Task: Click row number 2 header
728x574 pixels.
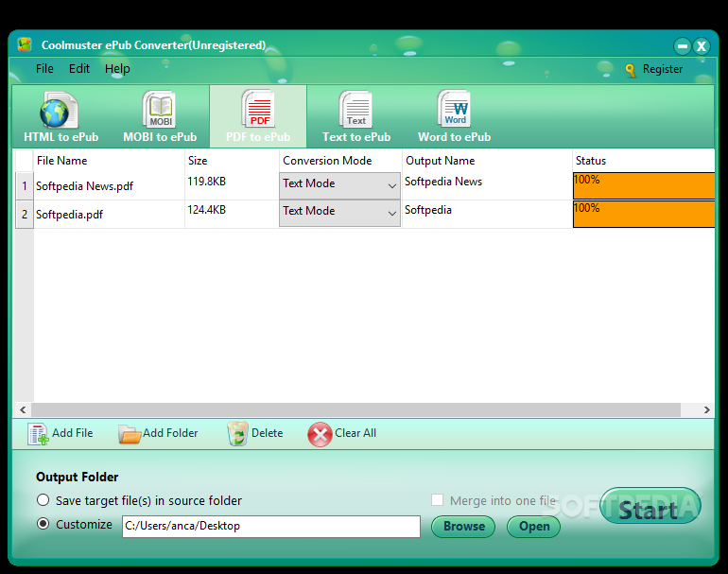Action: tap(25, 215)
